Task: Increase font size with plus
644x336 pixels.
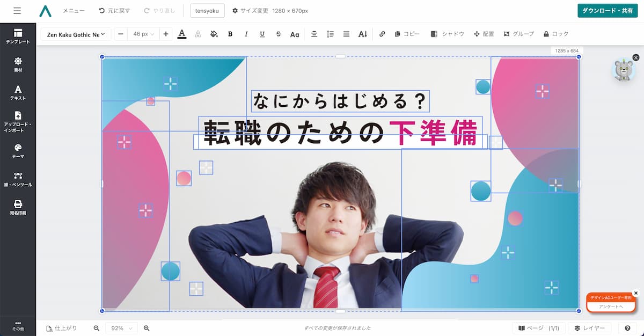Action: click(x=166, y=34)
